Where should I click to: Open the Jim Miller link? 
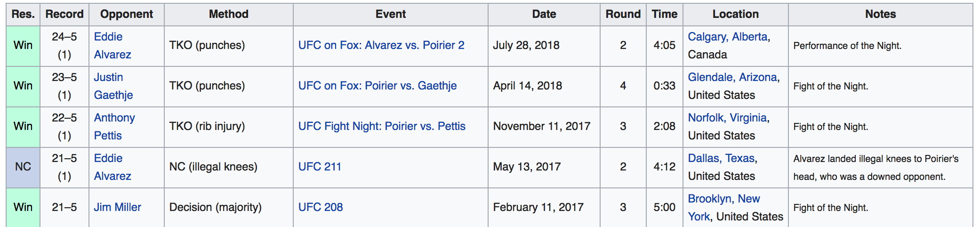pyautogui.click(x=117, y=207)
